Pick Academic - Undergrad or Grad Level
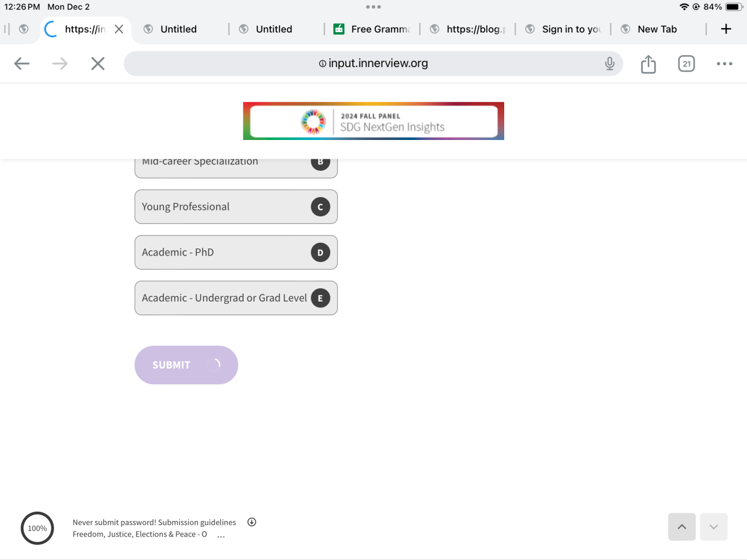The image size is (747, 560). pyautogui.click(x=236, y=298)
